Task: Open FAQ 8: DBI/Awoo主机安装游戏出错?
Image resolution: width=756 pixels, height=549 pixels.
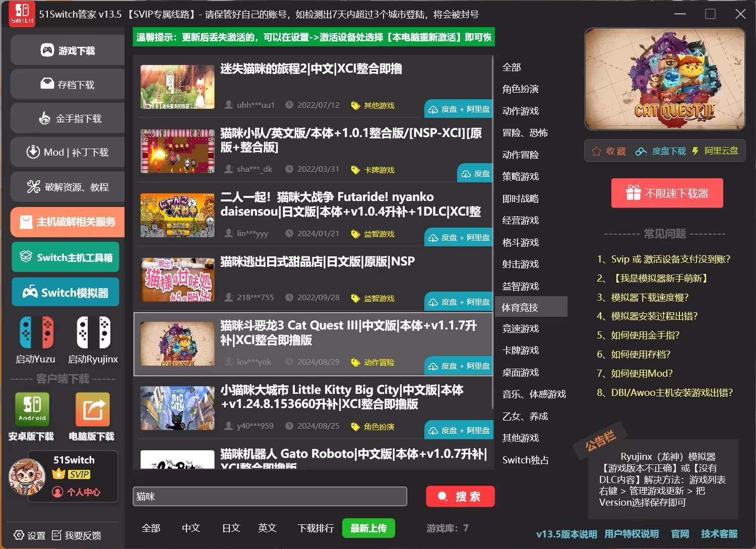Action: click(665, 392)
